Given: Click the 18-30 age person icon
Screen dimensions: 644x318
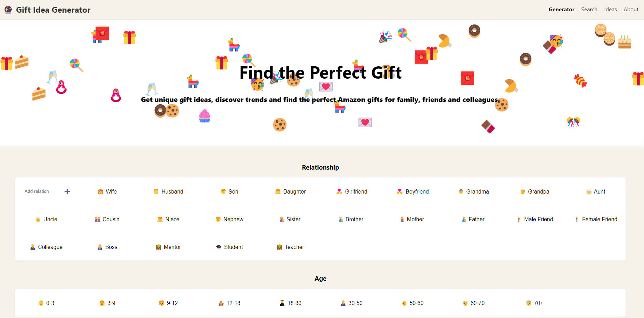Looking at the screenshot, I should (x=282, y=303).
